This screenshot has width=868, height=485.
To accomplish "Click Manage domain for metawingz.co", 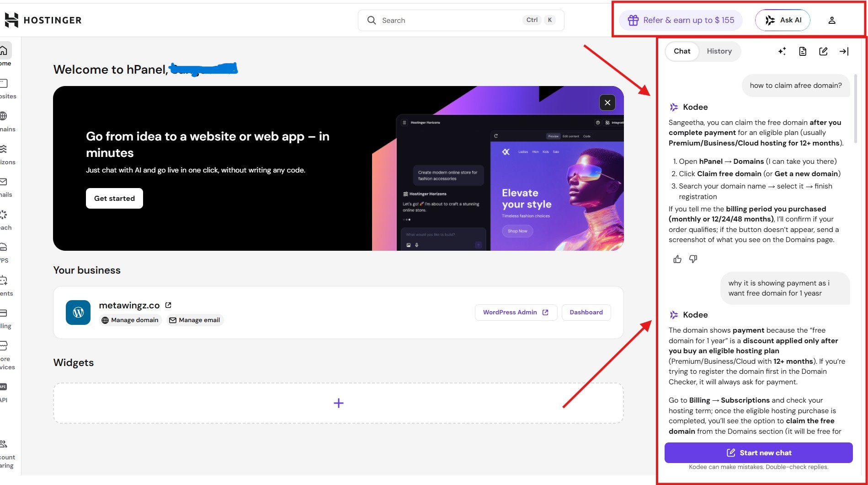I will click(x=130, y=320).
